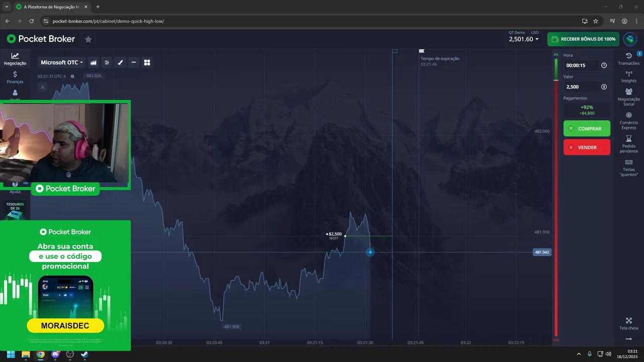Viewport: 644px width, 362px height.
Task: Open Discord from the taskbar
Action: (55, 354)
